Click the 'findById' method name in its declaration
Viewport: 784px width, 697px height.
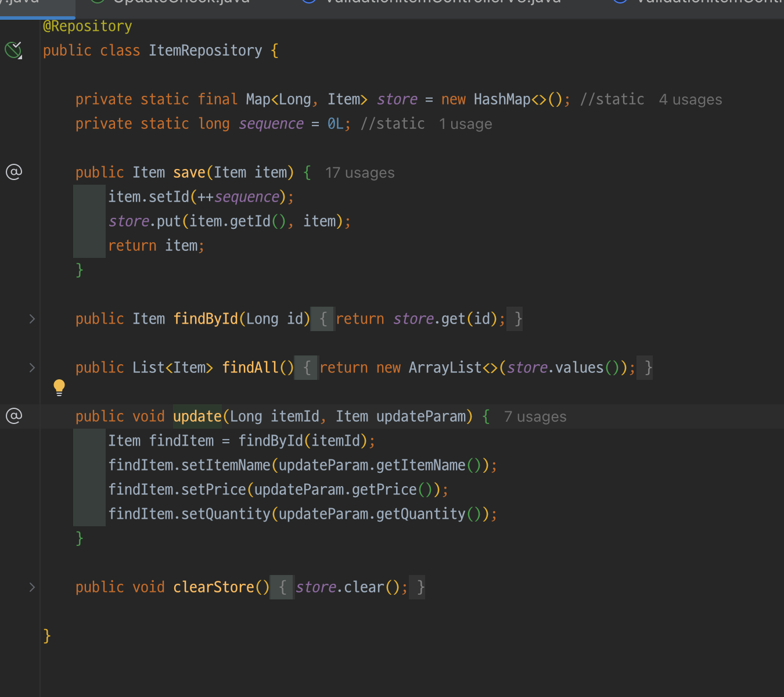206,319
